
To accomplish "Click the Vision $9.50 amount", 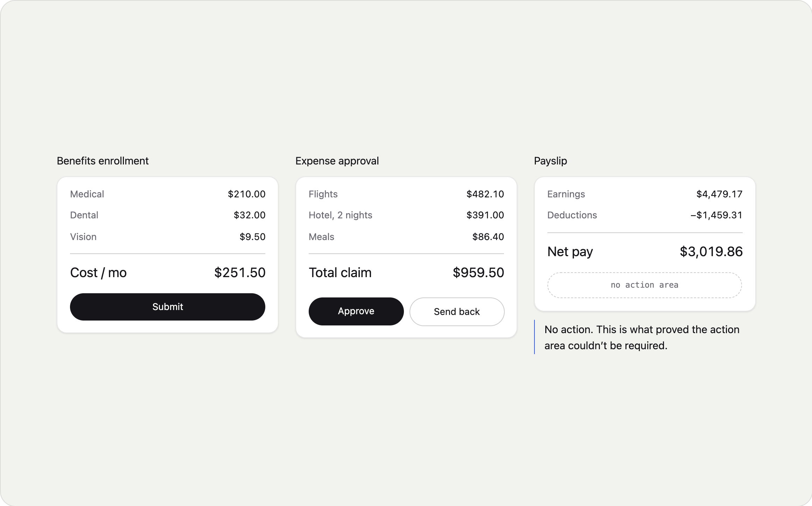I will tap(252, 237).
